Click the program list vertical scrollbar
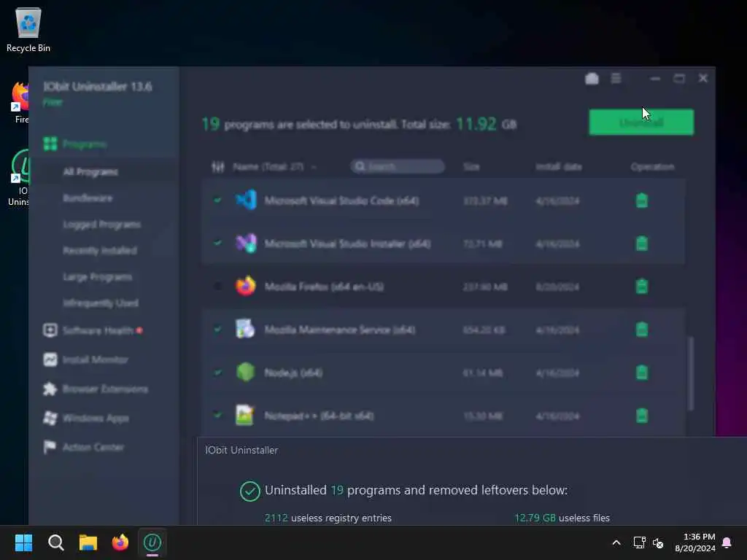The width and height of the screenshot is (747, 560). pyautogui.click(x=691, y=374)
